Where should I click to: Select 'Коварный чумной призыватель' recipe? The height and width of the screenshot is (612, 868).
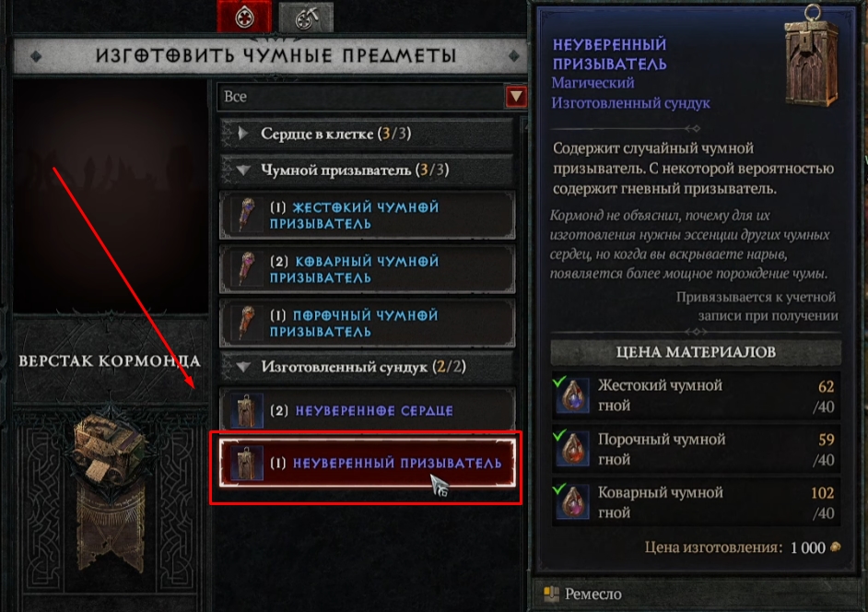[367, 269]
